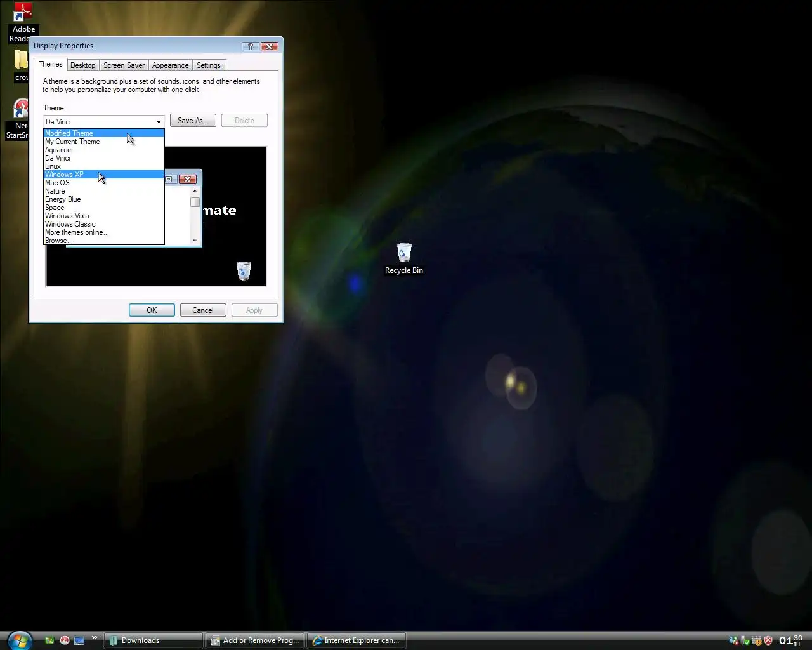Image resolution: width=812 pixels, height=650 pixels.
Task: Go to the Settings tab
Action: click(x=208, y=65)
